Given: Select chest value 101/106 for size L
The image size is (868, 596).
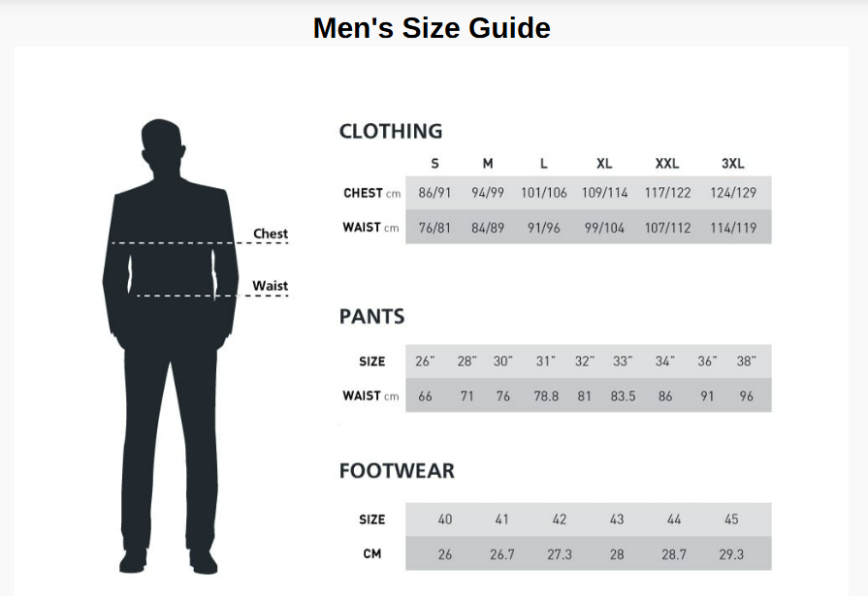Looking at the screenshot, I should [543, 193].
